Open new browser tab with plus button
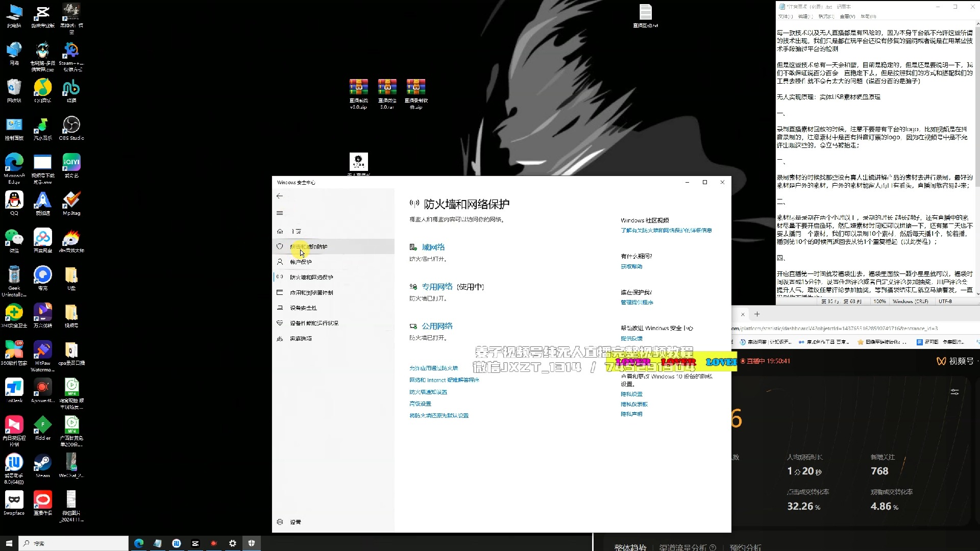Screen dimensions: 980x551 tap(757, 314)
